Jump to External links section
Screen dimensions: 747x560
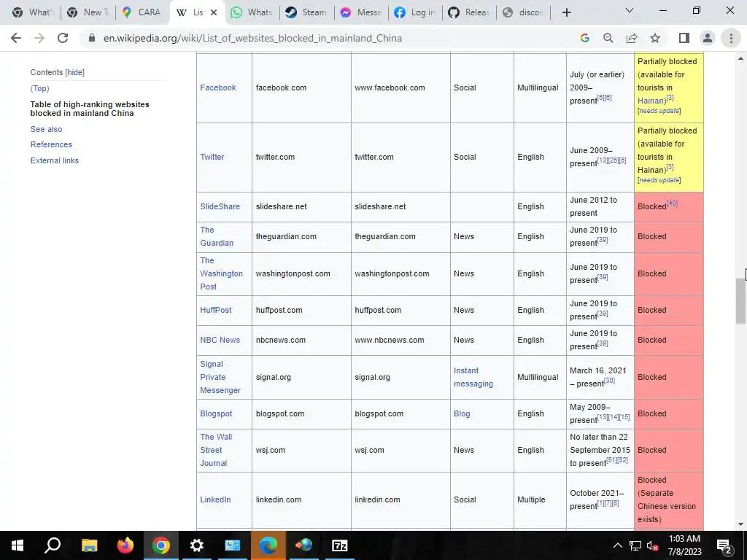point(54,160)
